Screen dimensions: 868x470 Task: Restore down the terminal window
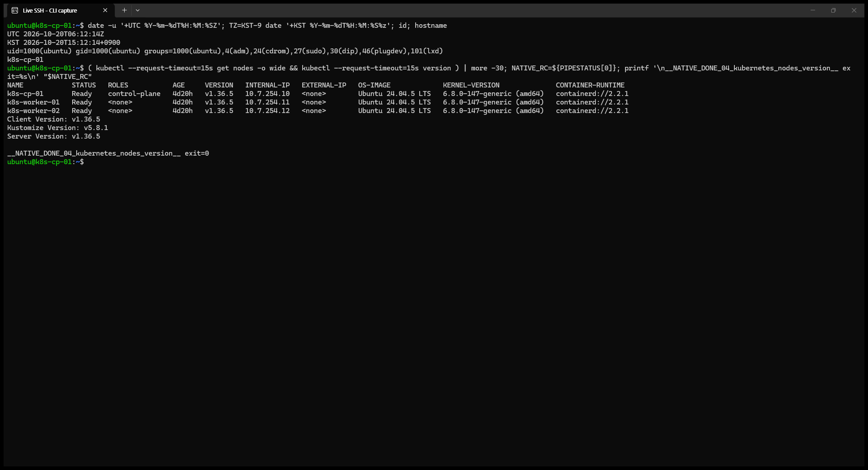pos(833,10)
